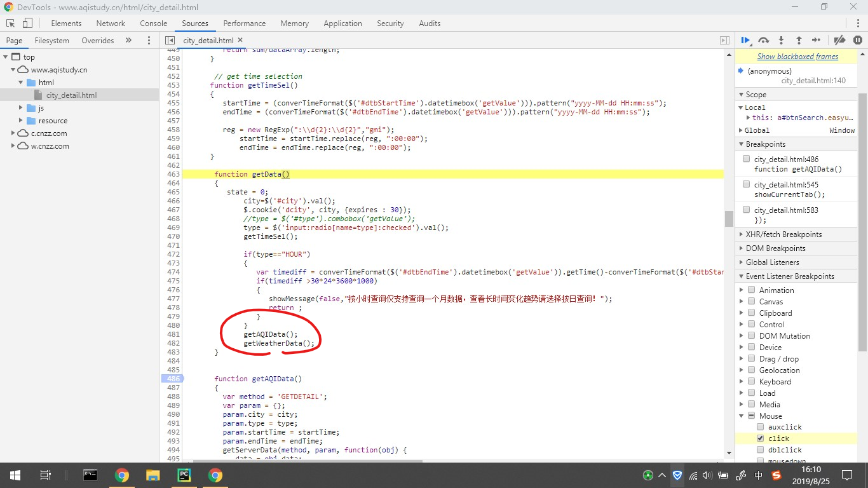Step out of current function
The width and height of the screenshot is (868, 488).
pyautogui.click(x=799, y=40)
